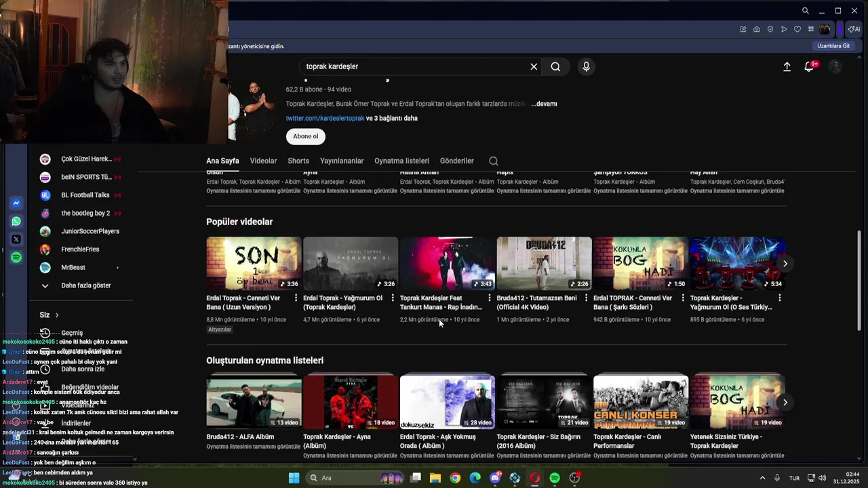Click 'Uzantılara Git' button
Screen dimensions: 868x488
(x=833, y=46)
